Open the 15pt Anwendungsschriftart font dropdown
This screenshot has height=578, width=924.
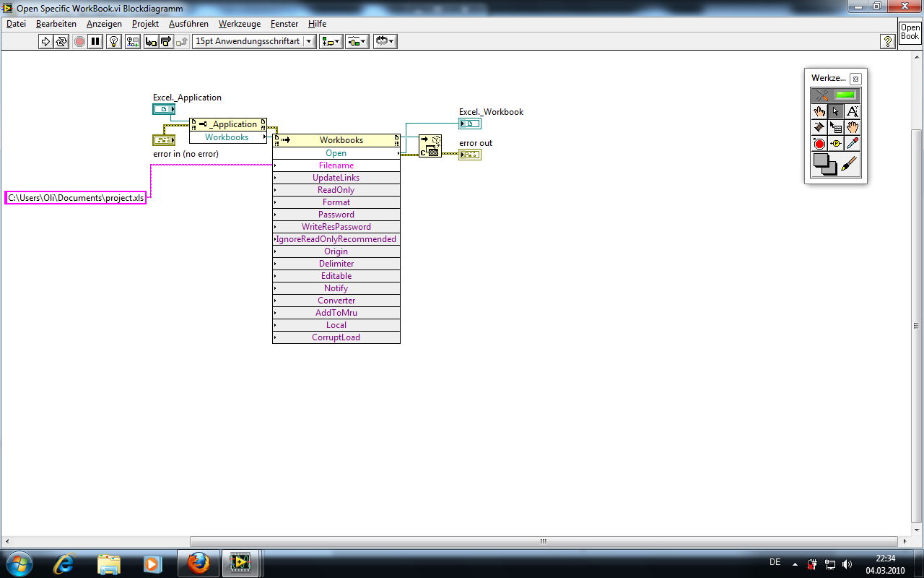pyautogui.click(x=254, y=41)
